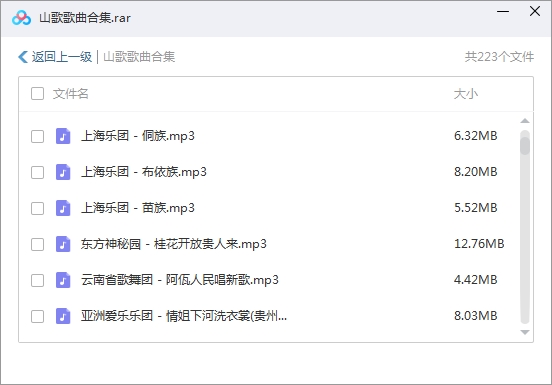Image resolution: width=552 pixels, height=385 pixels.
Task: Click the music icon beside 桂花开放贵人来.mp3
Action: (x=63, y=244)
